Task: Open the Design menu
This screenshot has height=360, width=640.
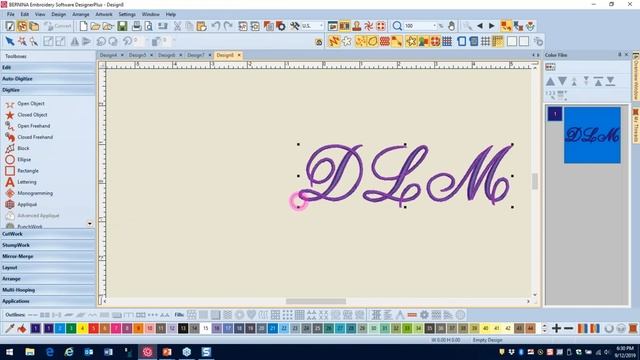Action: (58, 14)
